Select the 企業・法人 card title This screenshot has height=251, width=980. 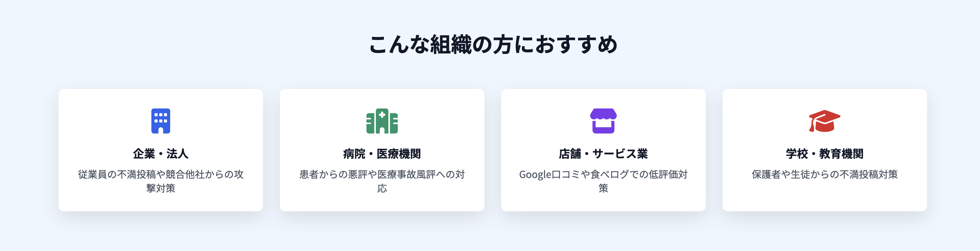click(x=160, y=154)
